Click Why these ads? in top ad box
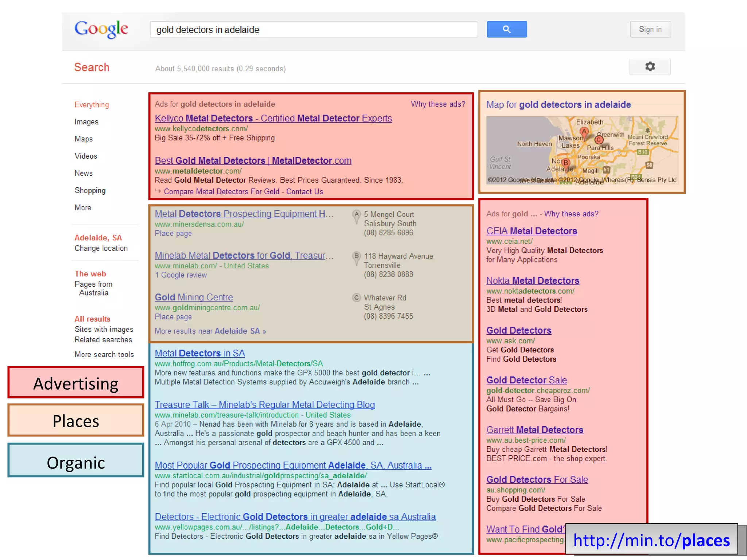Image resolution: width=747 pixels, height=560 pixels. 438,104
